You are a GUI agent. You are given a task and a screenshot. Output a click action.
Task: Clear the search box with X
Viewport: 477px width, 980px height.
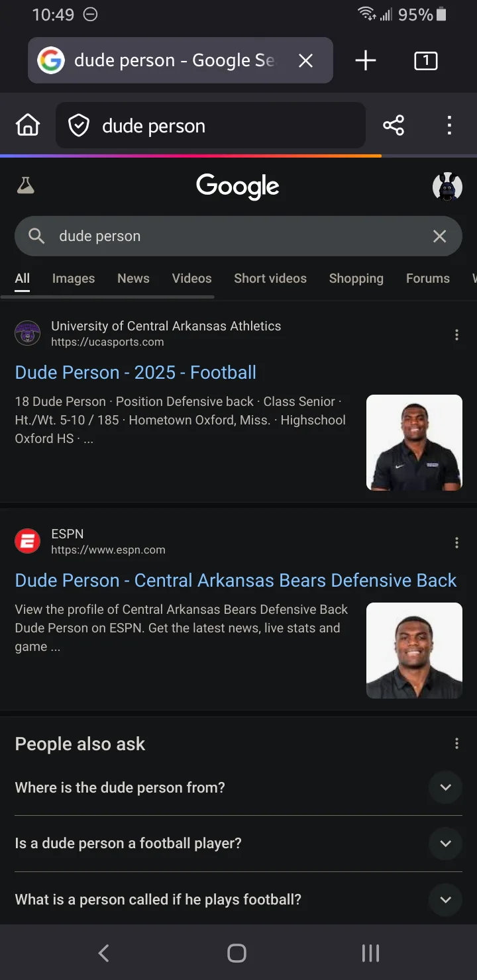tap(439, 236)
